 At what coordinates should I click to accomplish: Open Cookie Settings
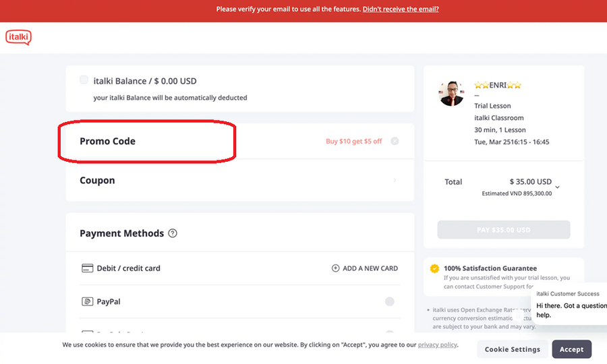coord(513,349)
